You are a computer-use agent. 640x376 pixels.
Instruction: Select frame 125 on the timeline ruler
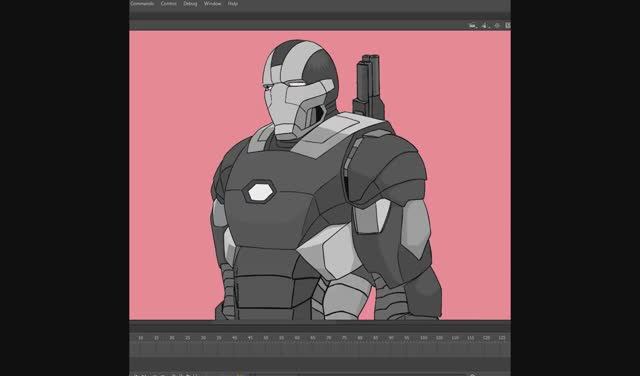click(502, 338)
